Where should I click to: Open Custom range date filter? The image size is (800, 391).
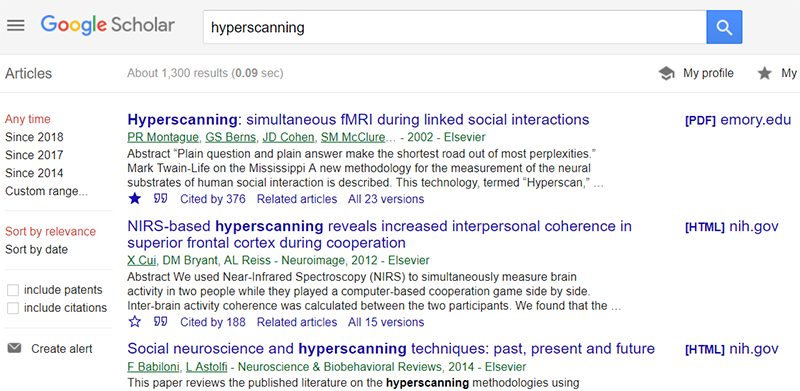[x=46, y=191]
